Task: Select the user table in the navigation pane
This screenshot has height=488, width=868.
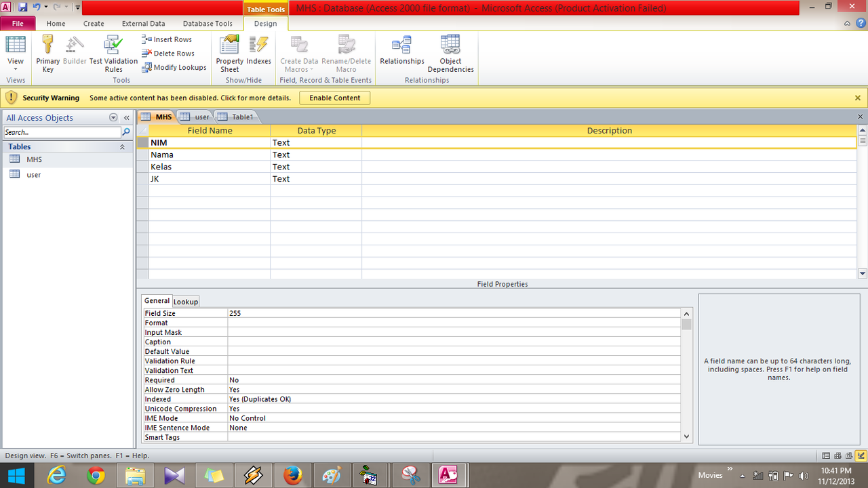Action: [33, 175]
